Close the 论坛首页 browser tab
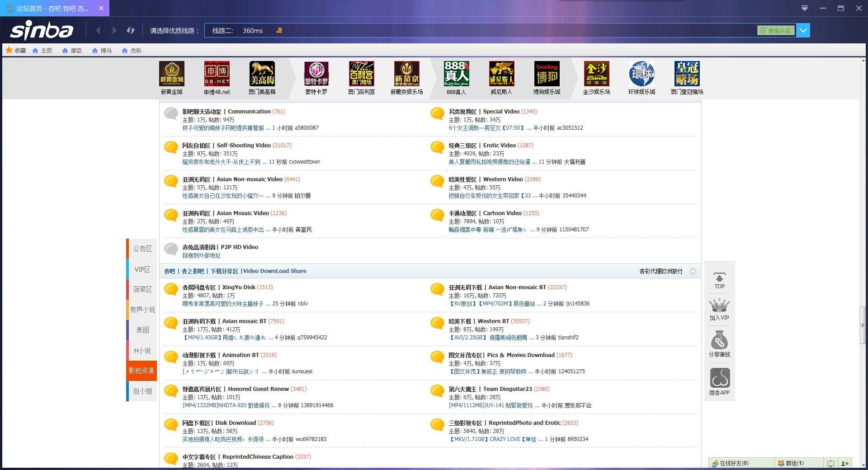Viewport: 868px width, 470px height. tap(101, 8)
